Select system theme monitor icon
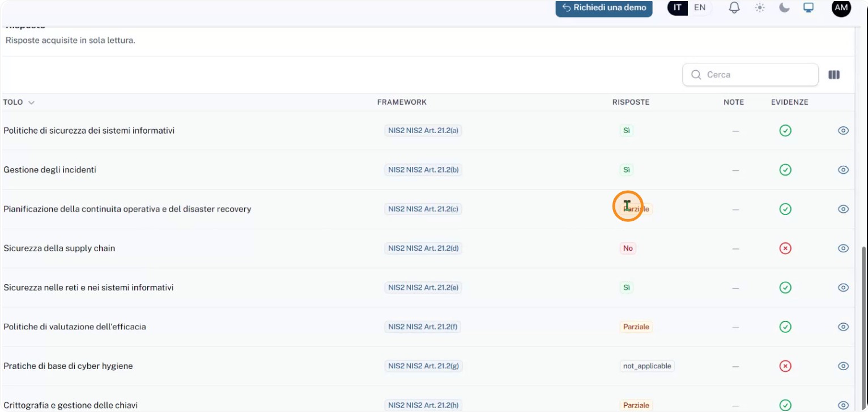This screenshot has width=868, height=412. click(809, 8)
